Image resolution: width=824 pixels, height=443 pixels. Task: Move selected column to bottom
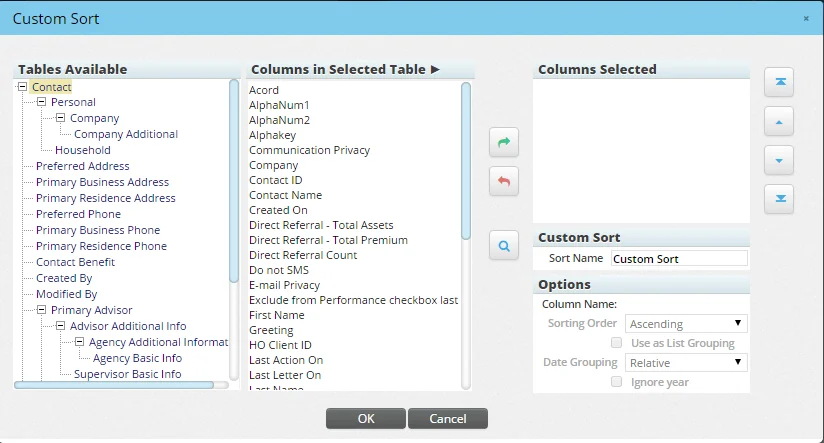(x=778, y=198)
